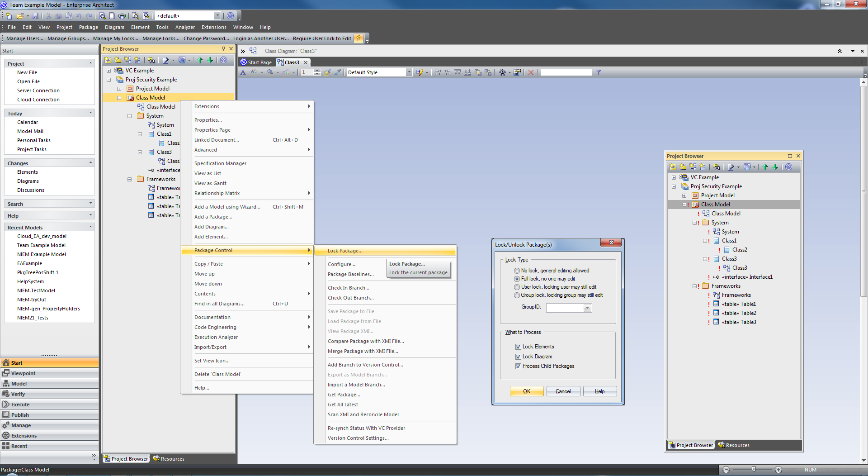Click the zoom slider handle in status bar
Viewport: 868px width, 476px height.
754,470
